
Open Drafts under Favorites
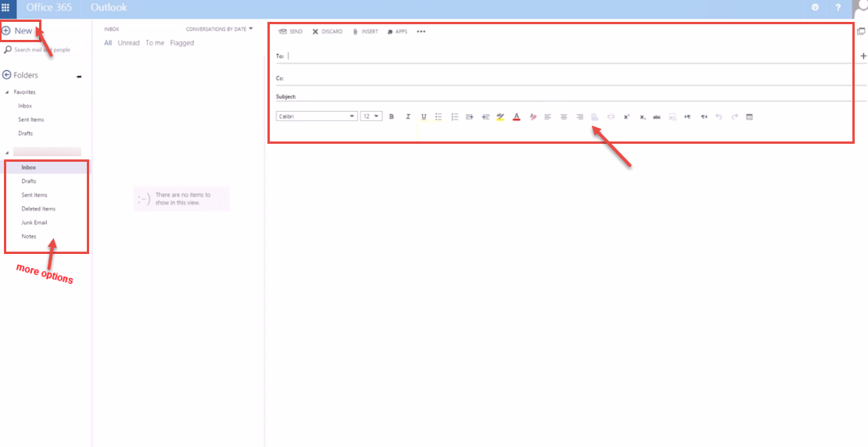pos(26,134)
